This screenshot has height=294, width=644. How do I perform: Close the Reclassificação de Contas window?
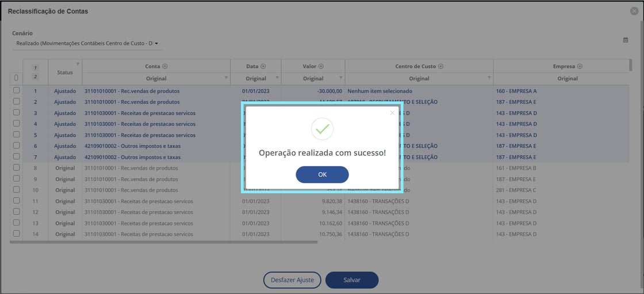point(634,12)
